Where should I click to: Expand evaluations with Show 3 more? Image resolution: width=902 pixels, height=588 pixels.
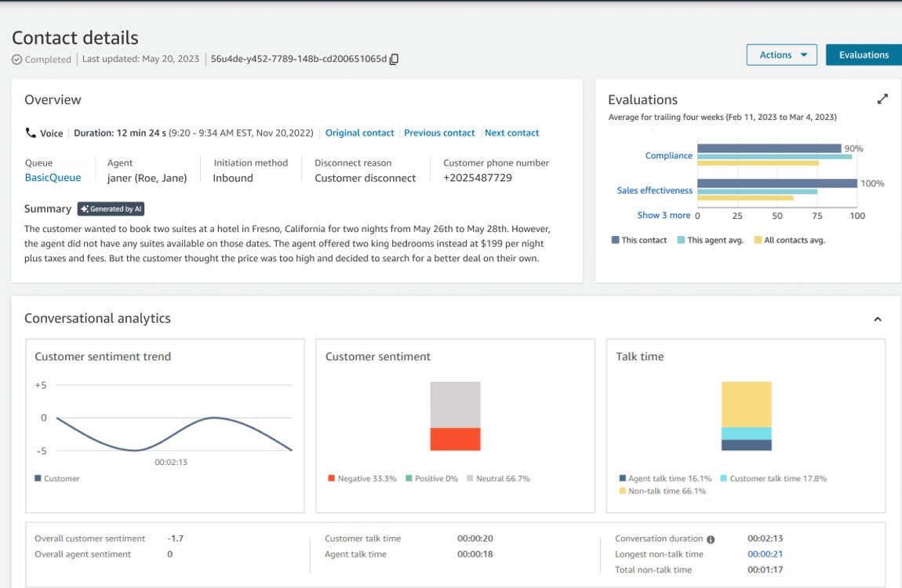(x=662, y=215)
